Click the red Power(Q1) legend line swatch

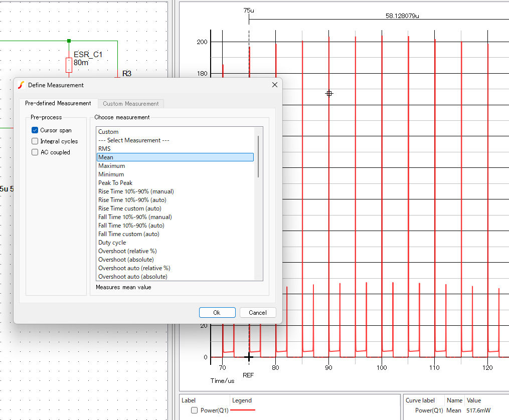[243, 410]
